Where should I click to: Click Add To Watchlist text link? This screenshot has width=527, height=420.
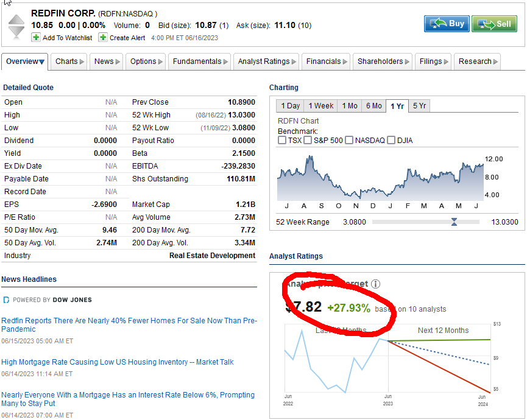click(67, 38)
